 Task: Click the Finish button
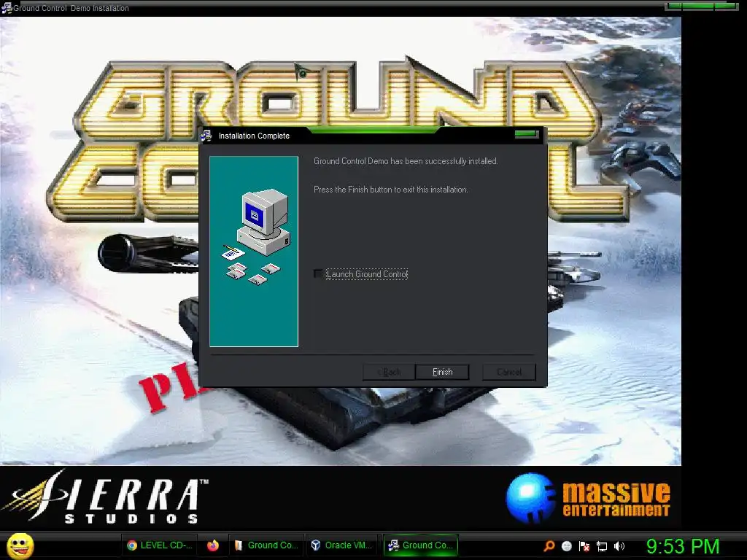tap(442, 372)
